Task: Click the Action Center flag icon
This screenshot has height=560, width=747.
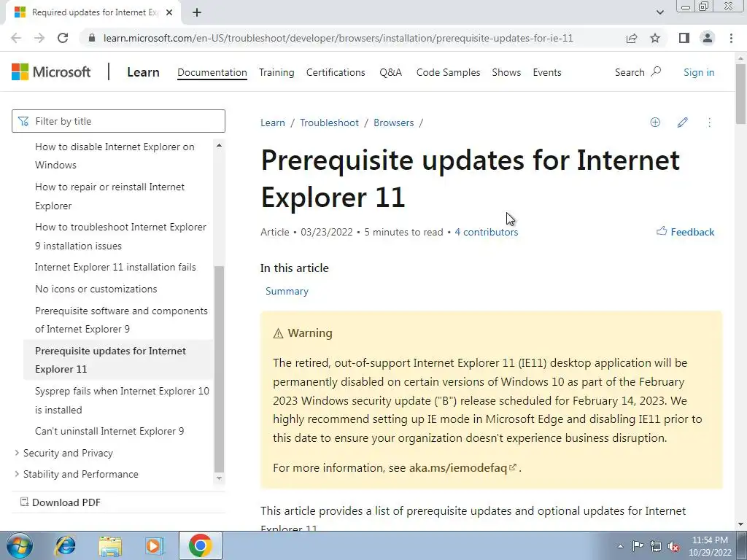Action: (x=638, y=546)
